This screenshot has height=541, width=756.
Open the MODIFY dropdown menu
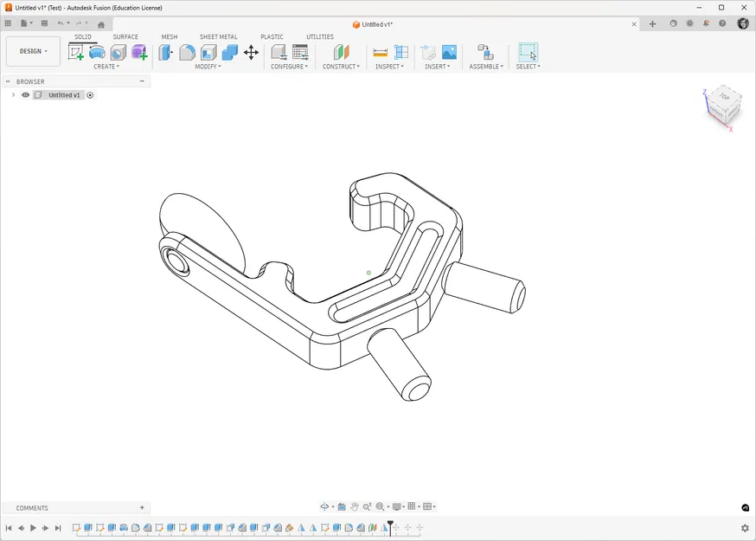208,67
